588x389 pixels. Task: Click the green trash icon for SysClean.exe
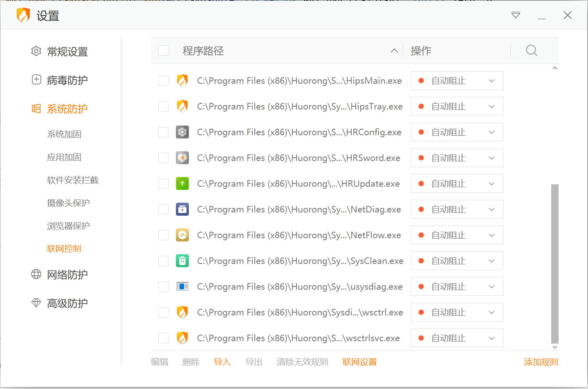[x=182, y=261]
